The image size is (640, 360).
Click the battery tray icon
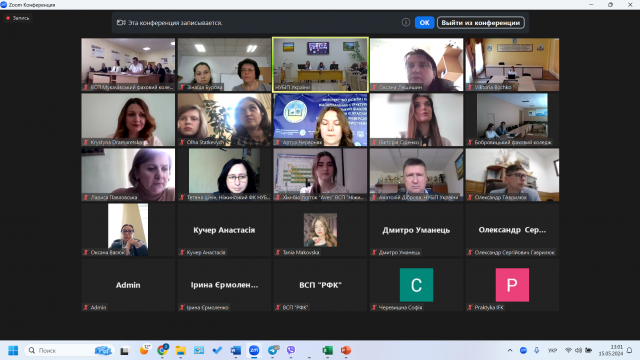click(589, 350)
